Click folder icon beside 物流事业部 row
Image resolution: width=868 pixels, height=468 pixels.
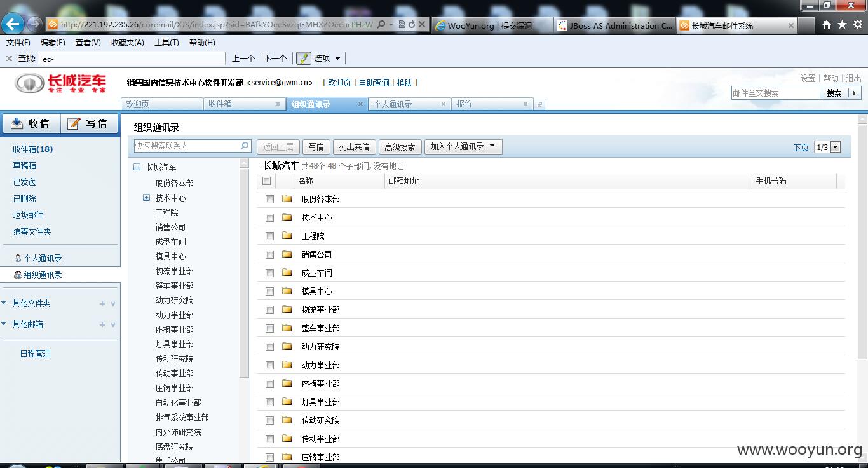coord(287,310)
